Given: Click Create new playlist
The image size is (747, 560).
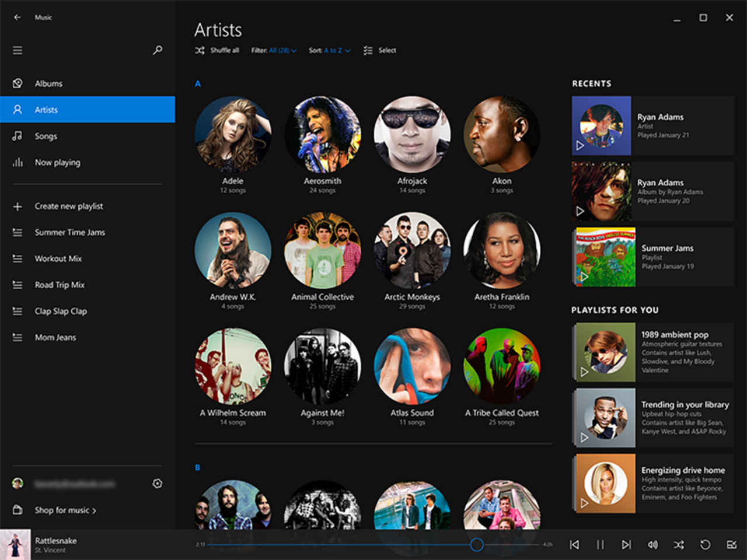Looking at the screenshot, I should [68, 206].
